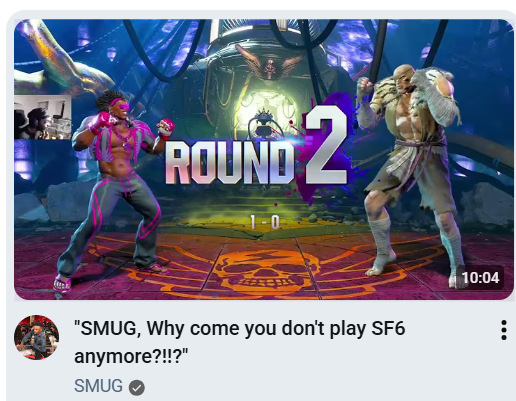Screen dimensions: 516x401
Task: Open the "SMUG, Why come you" video title
Action: coord(239,342)
